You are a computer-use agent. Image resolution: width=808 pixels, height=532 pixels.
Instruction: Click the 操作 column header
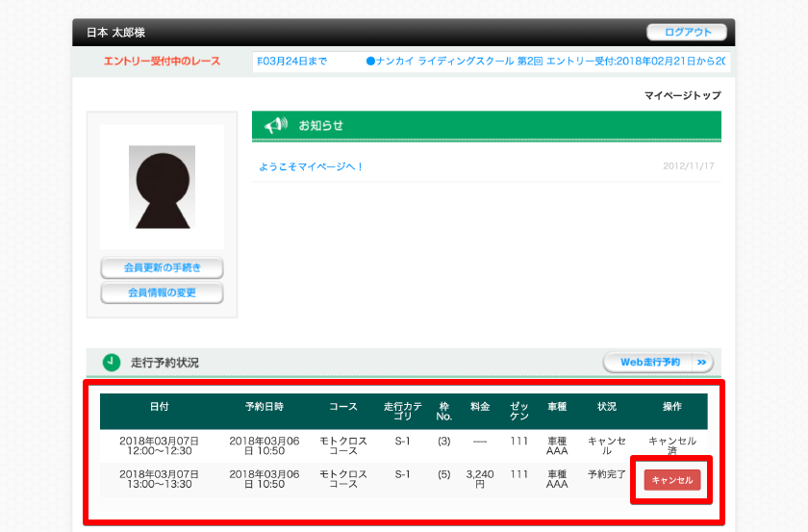[x=672, y=406]
